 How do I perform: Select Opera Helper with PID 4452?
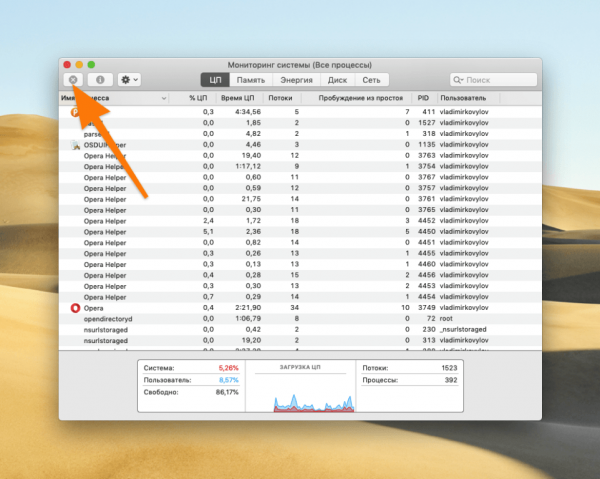click(300, 221)
